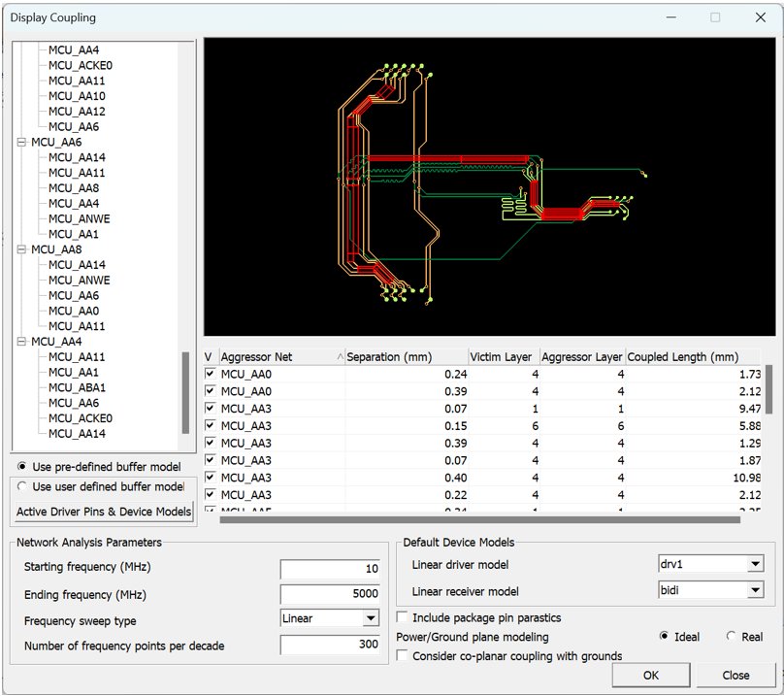Open the Linear driver model dropdown
This screenshot has height=696, width=784.
click(755, 565)
